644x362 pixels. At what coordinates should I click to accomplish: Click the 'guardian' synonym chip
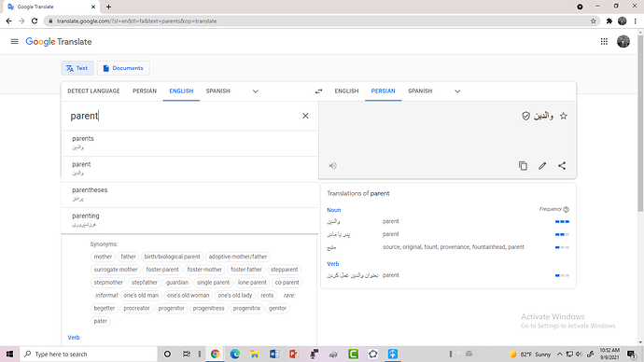(177, 283)
